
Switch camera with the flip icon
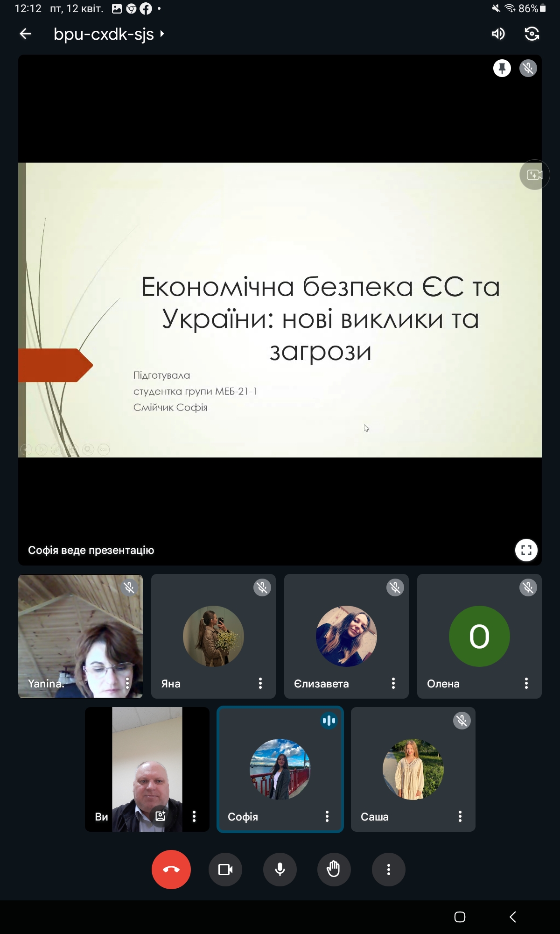click(x=532, y=34)
